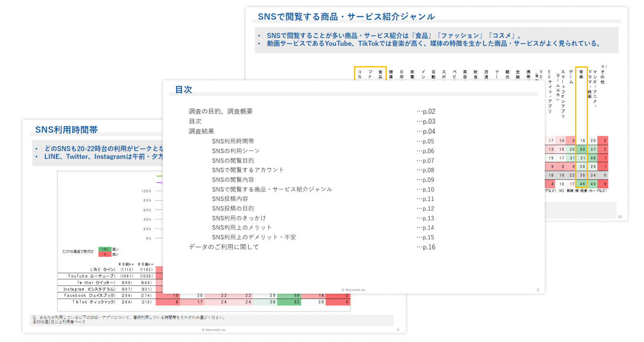Select the スコアの高低で色付け legend label
644x342 pixels.
coord(77,251)
